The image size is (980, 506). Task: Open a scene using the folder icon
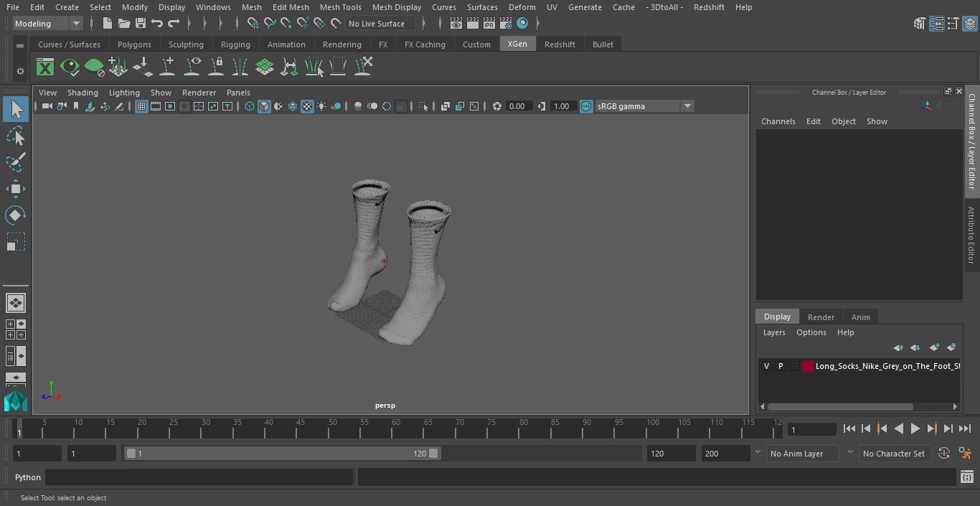click(x=123, y=24)
